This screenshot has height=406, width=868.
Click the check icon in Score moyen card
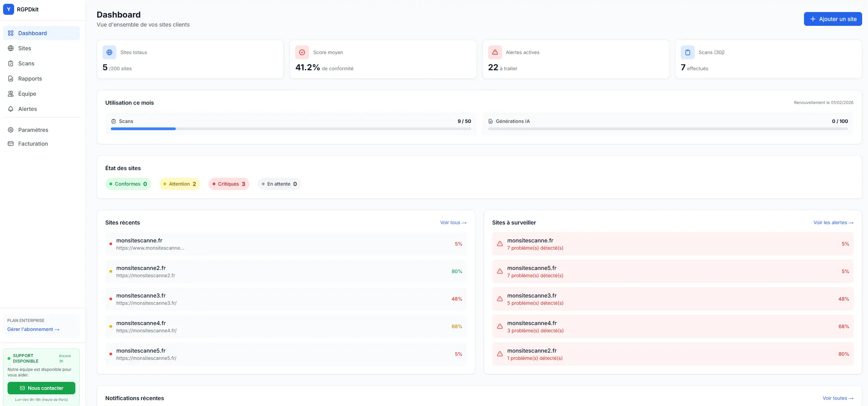point(302,52)
